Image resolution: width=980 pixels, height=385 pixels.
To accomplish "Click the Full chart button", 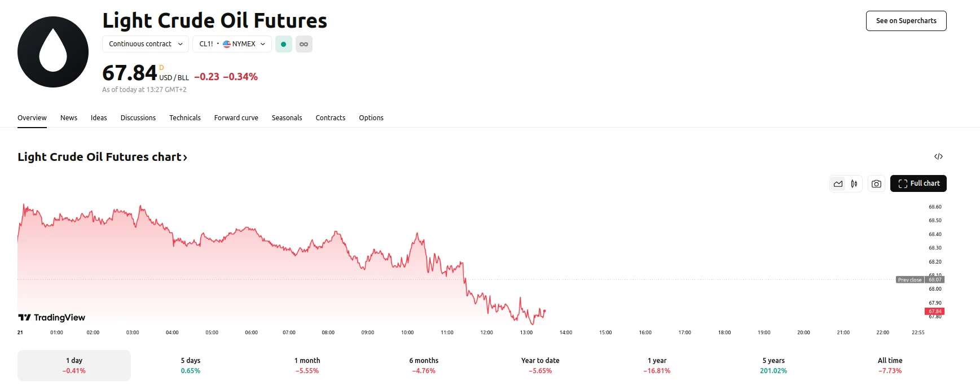I will pyautogui.click(x=918, y=183).
